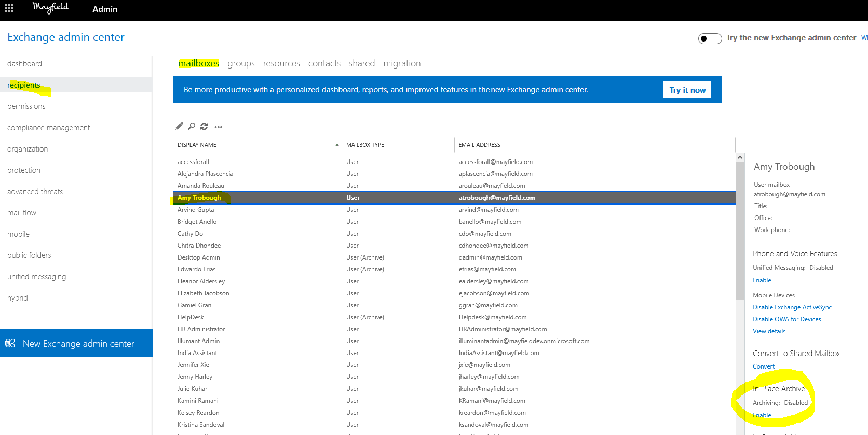Click Convert to shared mailbox link
The image size is (868, 435).
click(x=763, y=366)
